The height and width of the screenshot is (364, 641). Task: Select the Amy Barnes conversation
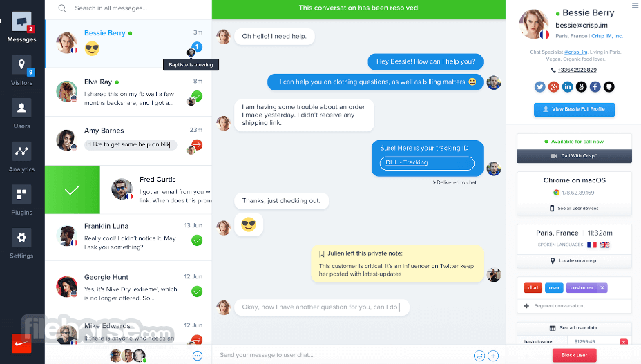pos(128,141)
